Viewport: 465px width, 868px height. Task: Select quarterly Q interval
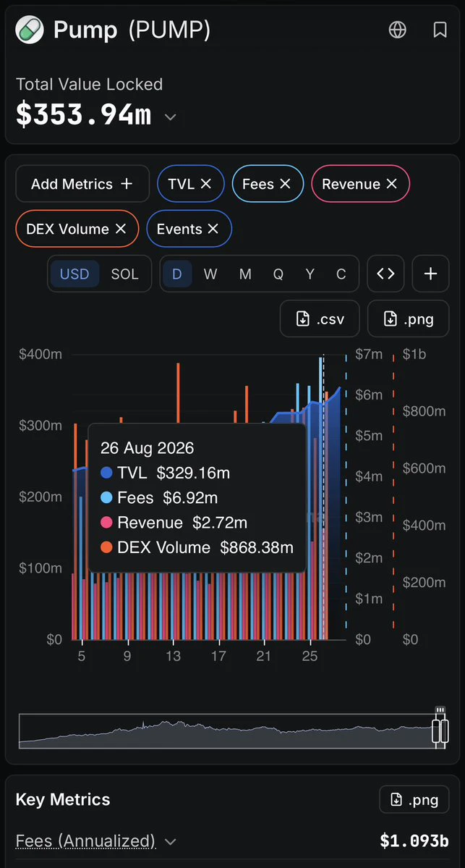tap(278, 274)
